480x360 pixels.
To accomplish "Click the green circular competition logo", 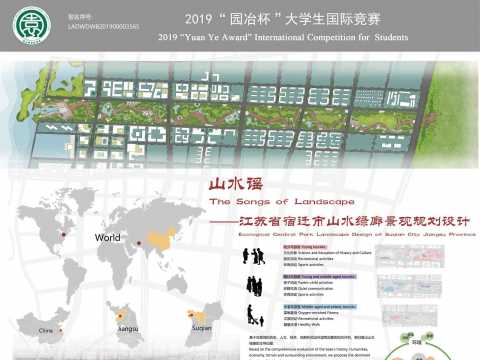I will [32, 25].
